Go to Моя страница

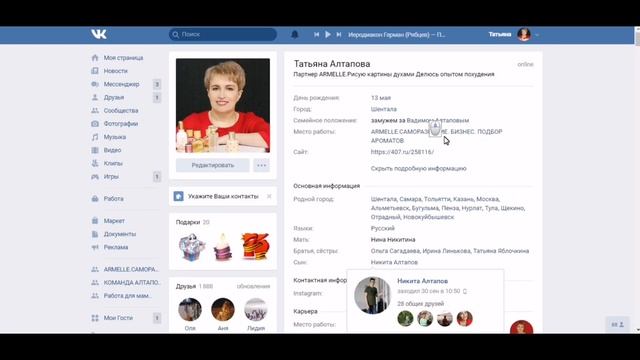pyautogui.click(x=123, y=58)
